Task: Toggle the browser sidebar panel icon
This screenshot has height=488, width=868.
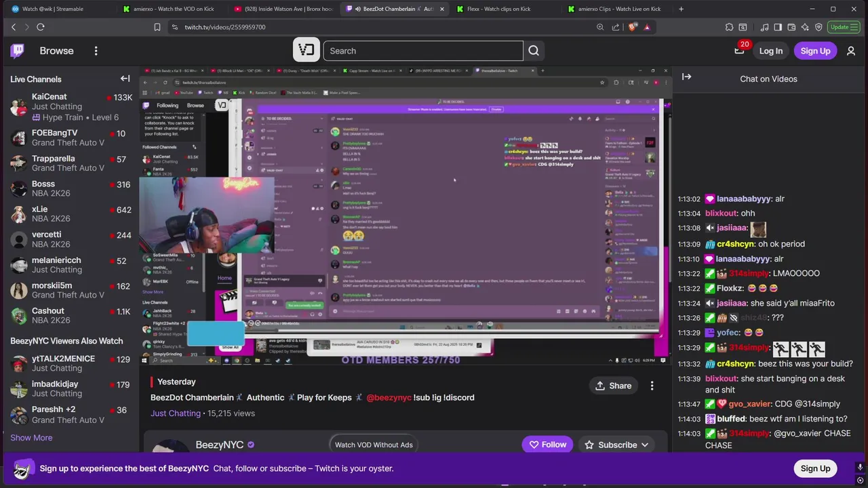Action: [x=778, y=27]
